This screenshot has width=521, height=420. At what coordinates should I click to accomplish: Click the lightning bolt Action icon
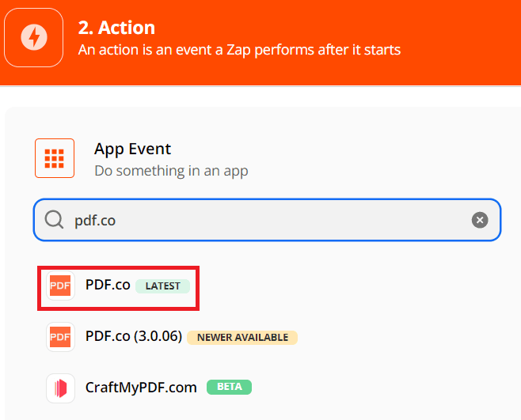tap(33, 37)
